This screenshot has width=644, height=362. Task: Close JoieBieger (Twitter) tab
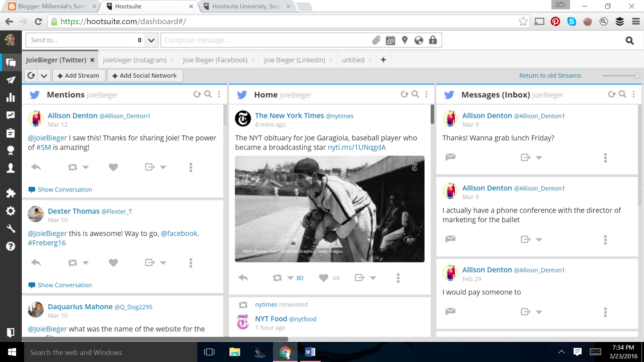pyautogui.click(x=92, y=60)
